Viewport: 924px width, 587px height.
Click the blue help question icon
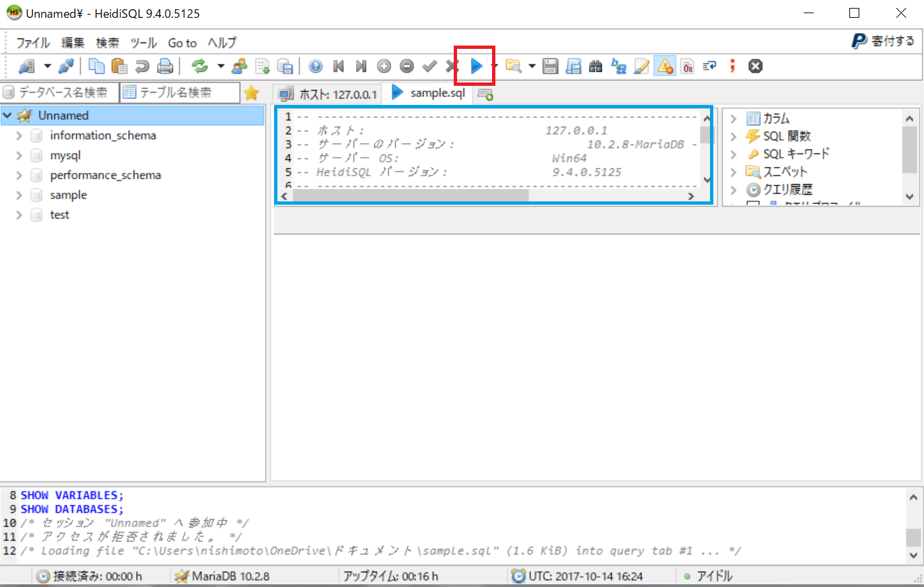click(x=316, y=66)
